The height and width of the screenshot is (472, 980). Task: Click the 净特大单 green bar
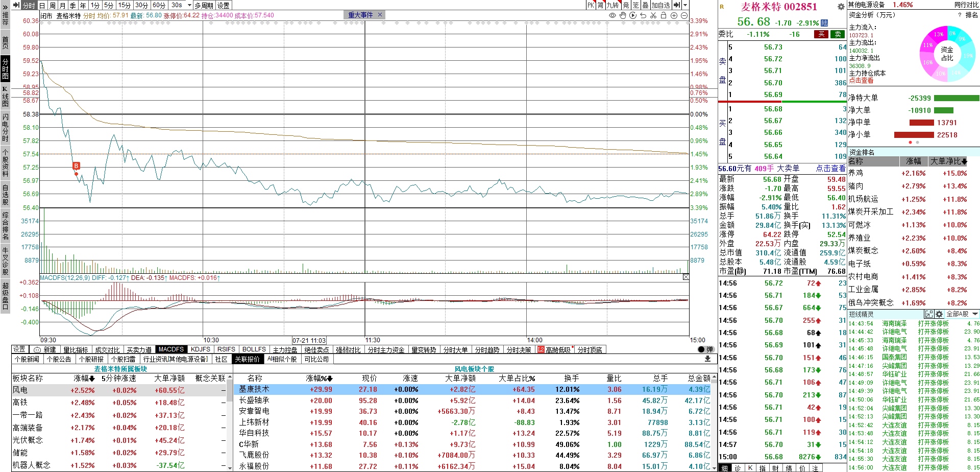(957, 98)
